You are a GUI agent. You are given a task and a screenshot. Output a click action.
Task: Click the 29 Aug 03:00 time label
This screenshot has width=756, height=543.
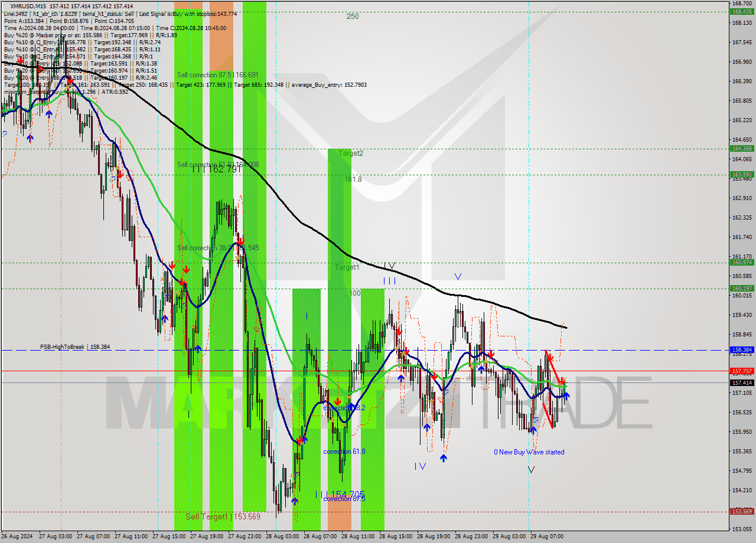tap(509, 537)
